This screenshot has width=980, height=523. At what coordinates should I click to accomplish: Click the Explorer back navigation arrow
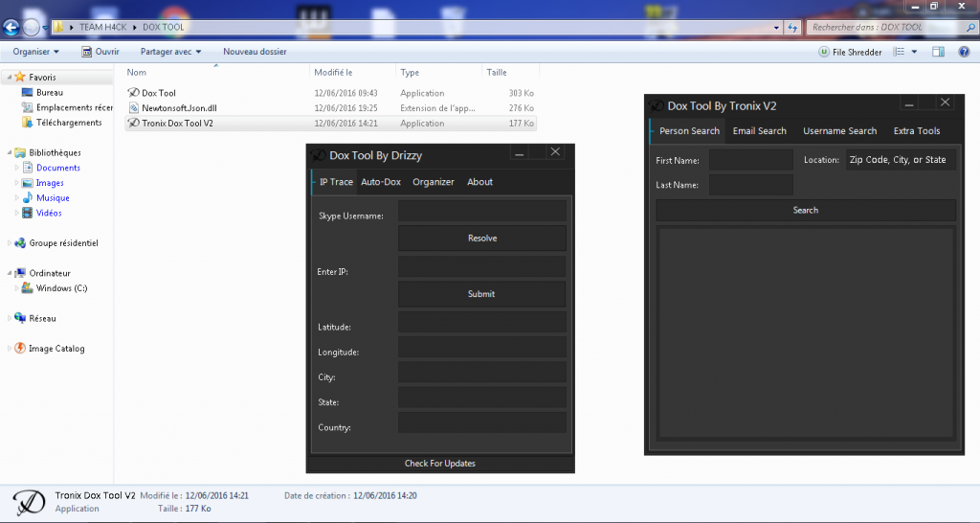[x=12, y=27]
